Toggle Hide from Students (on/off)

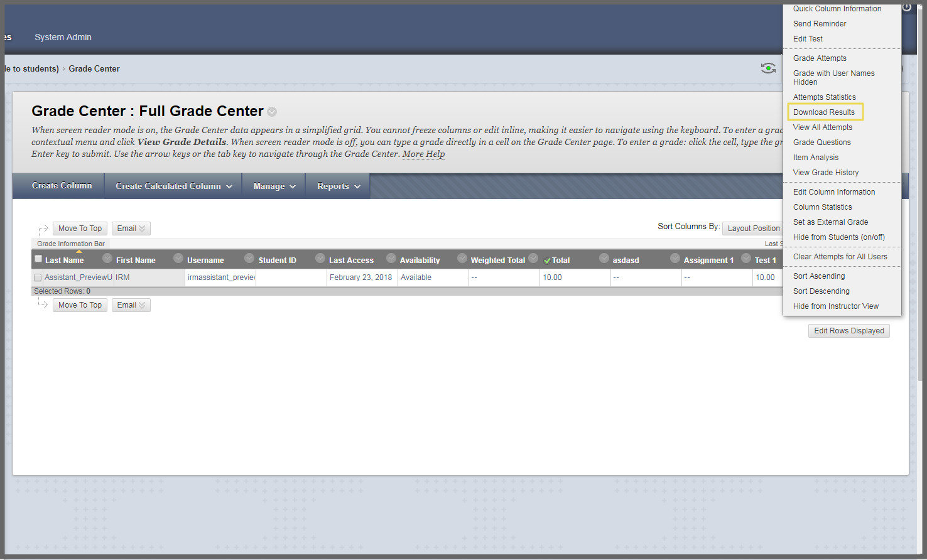[838, 237]
